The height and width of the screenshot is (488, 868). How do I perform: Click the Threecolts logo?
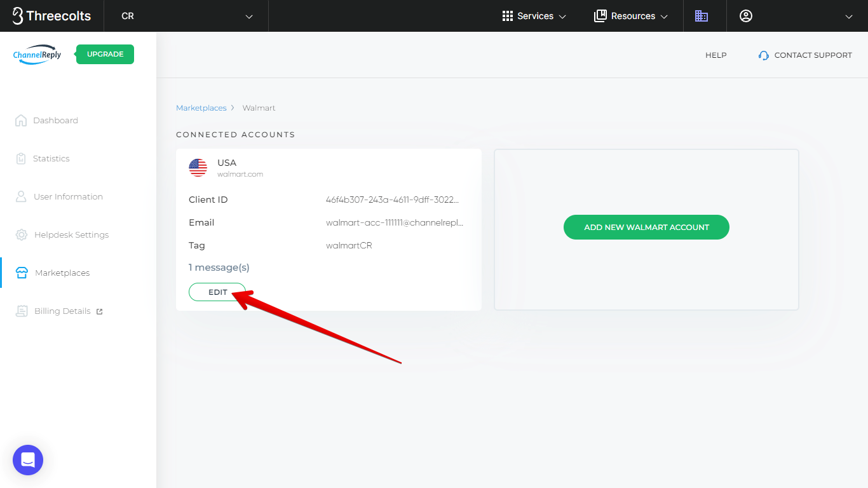51,16
